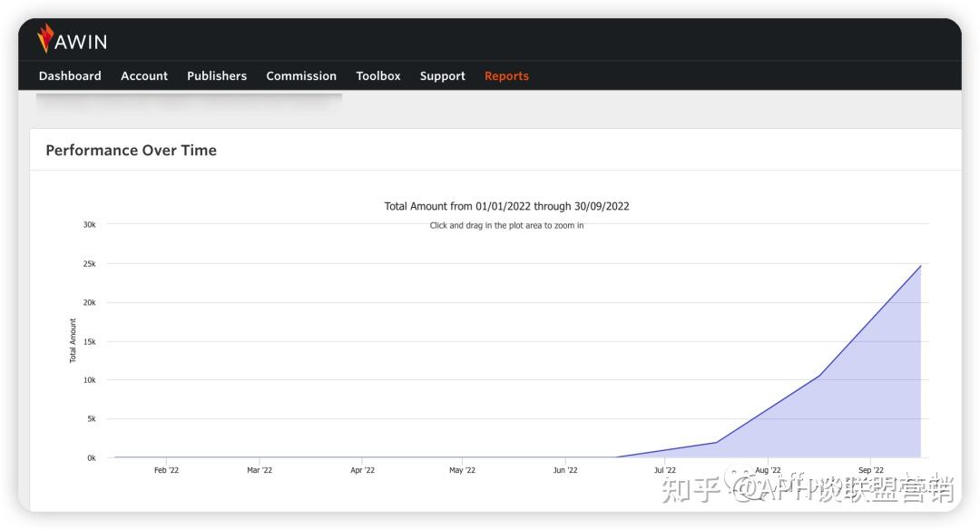Click the 30k y-axis tick label
Viewport: 980px width, 530px height.
89,224
